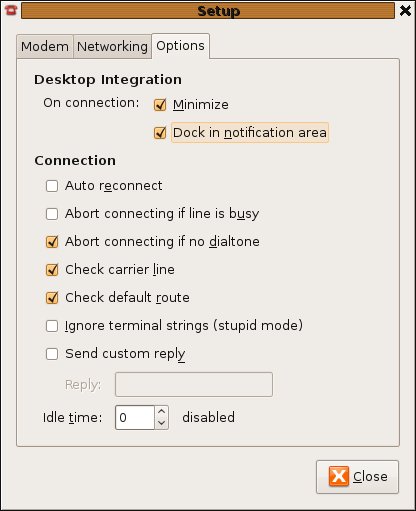The image size is (416, 511).
Task: Click the orange X Close button
Action: (357, 477)
